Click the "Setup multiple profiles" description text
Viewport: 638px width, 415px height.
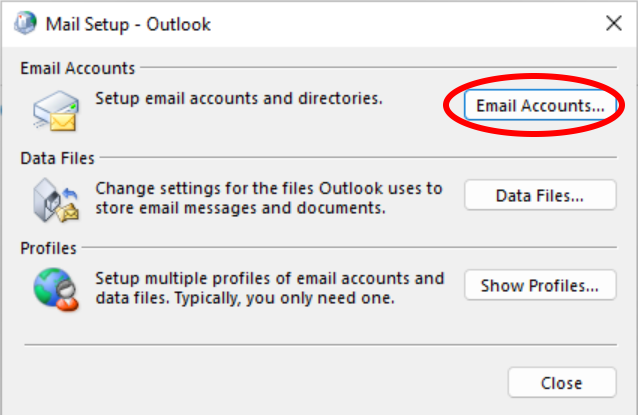pyautogui.click(x=269, y=288)
